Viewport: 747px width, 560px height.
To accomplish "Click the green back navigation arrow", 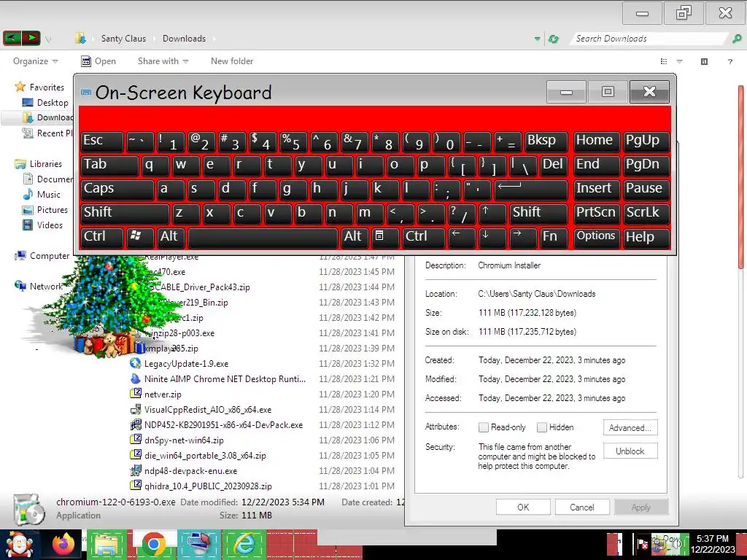I will [x=12, y=38].
